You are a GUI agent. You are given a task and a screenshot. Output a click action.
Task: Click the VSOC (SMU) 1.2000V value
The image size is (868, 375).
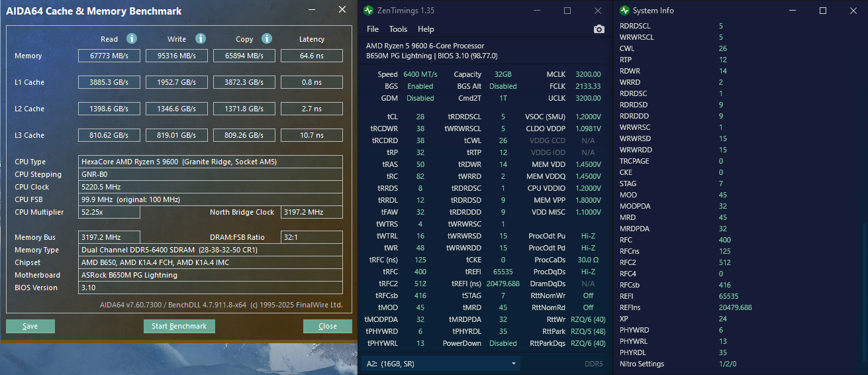(x=588, y=117)
